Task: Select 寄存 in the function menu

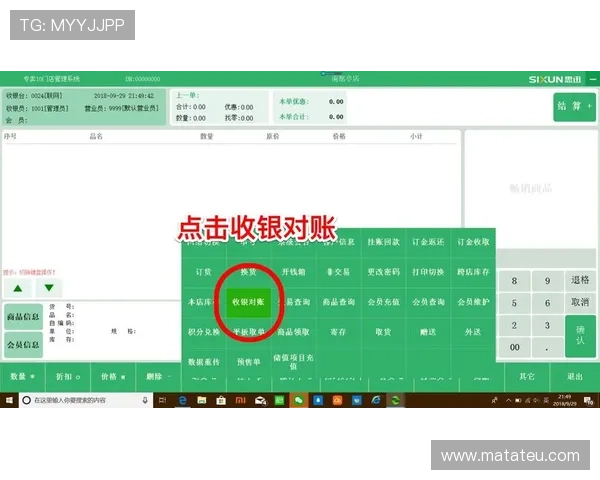Action: [x=338, y=332]
